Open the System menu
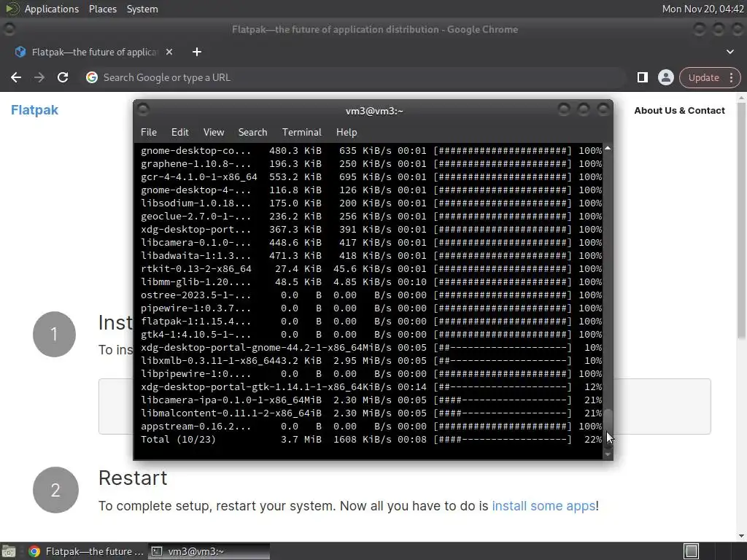Image resolution: width=747 pixels, height=560 pixels. tap(142, 9)
